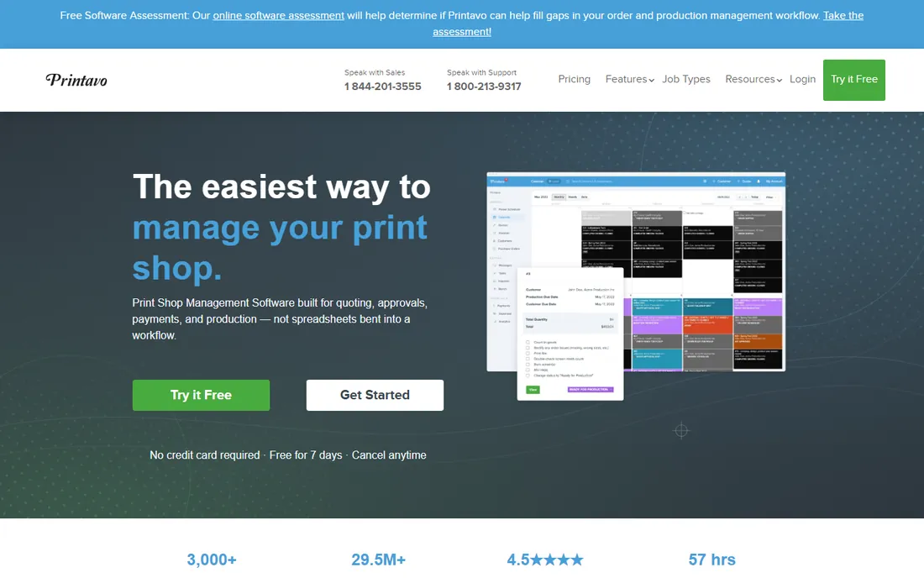Viewport: 924px width, 578px height.
Task: Open the Pricing page
Action: (574, 79)
